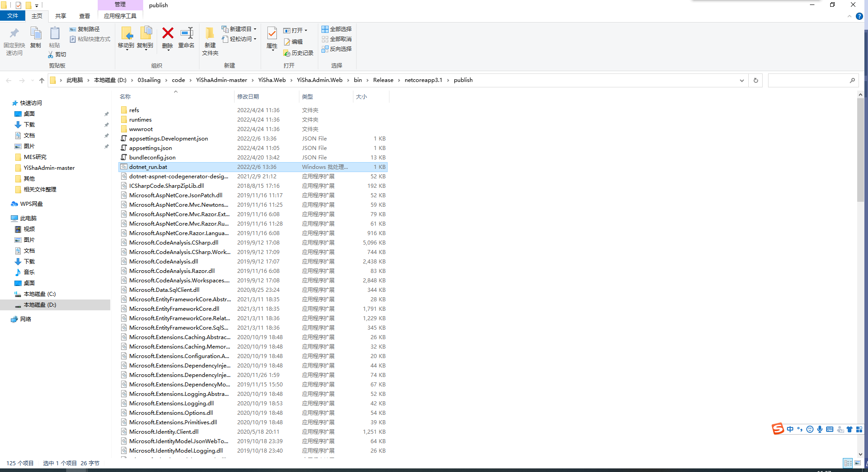Click Copy Path icon
868x472 pixels.
[x=72, y=29]
